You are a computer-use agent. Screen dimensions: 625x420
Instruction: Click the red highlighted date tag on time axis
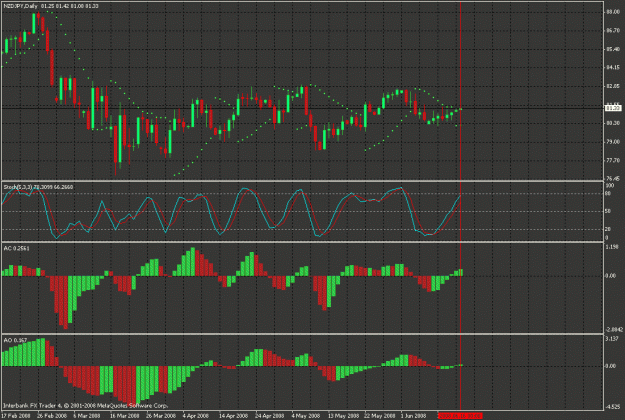[460, 416]
